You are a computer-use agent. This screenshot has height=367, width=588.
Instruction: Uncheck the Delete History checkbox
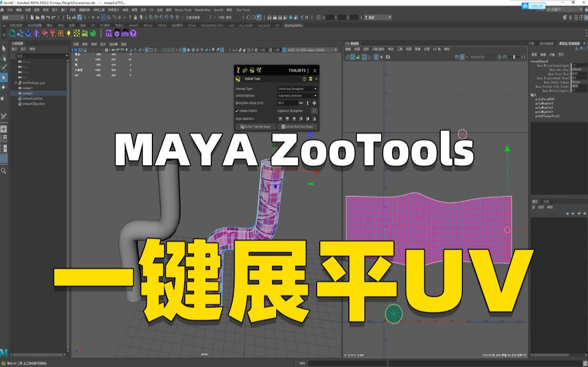[238, 111]
